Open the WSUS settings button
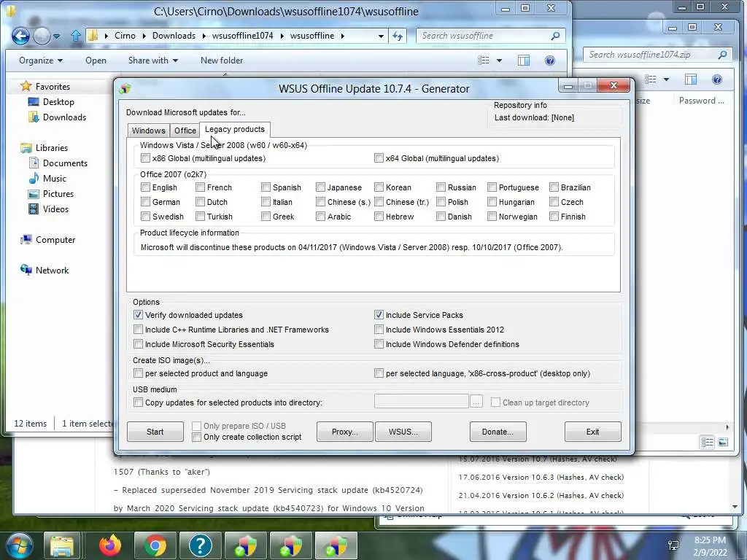Image resolution: width=747 pixels, height=560 pixels. (x=403, y=432)
